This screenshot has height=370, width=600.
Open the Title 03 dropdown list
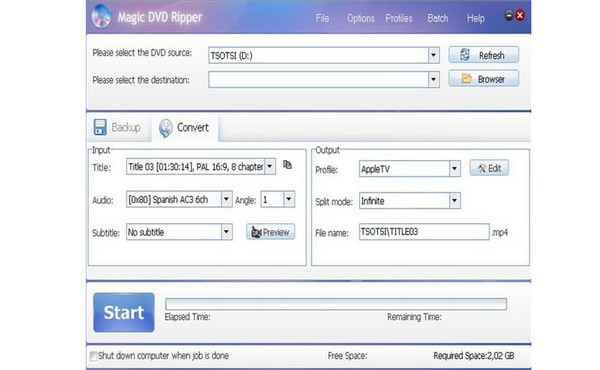coord(270,166)
